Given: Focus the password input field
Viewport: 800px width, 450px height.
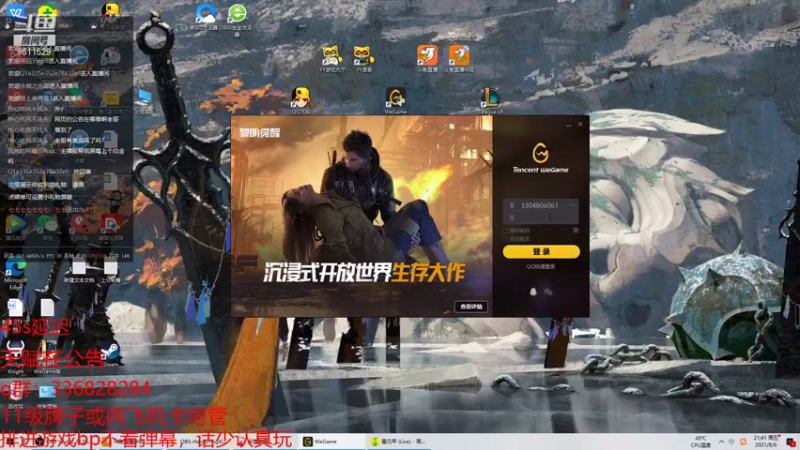Looking at the screenshot, I should point(541,218).
